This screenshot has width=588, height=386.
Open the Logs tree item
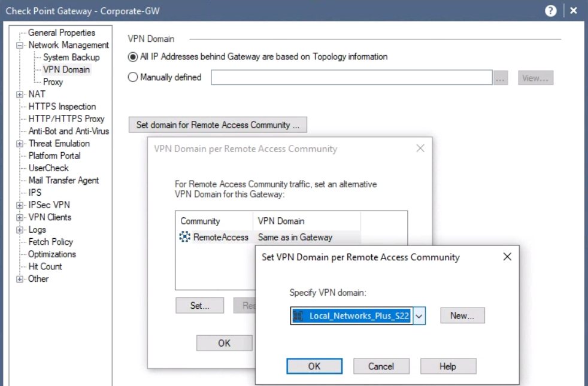(x=37, y=230)
